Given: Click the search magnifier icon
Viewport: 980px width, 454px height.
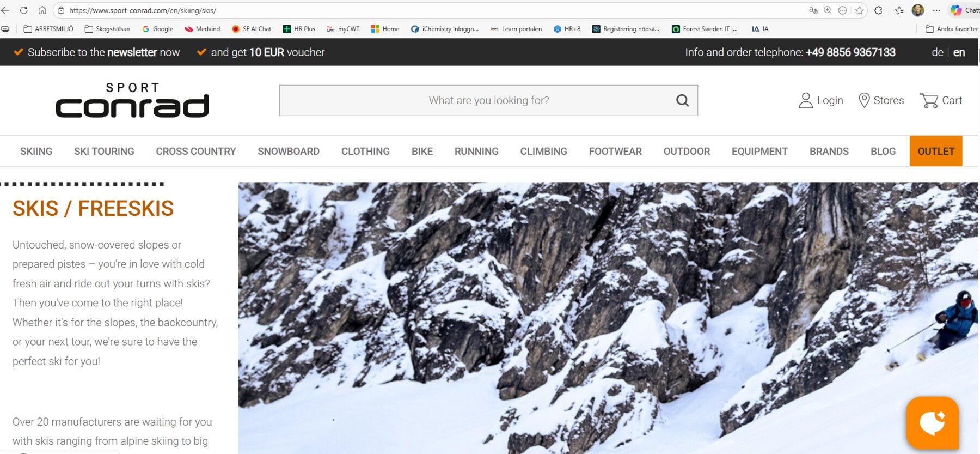Looking at the screenshot, I should click(x=682, y=100).
